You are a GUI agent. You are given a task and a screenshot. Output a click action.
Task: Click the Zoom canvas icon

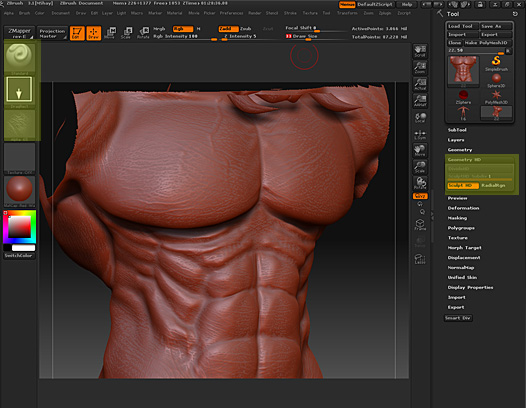[420, 67]
